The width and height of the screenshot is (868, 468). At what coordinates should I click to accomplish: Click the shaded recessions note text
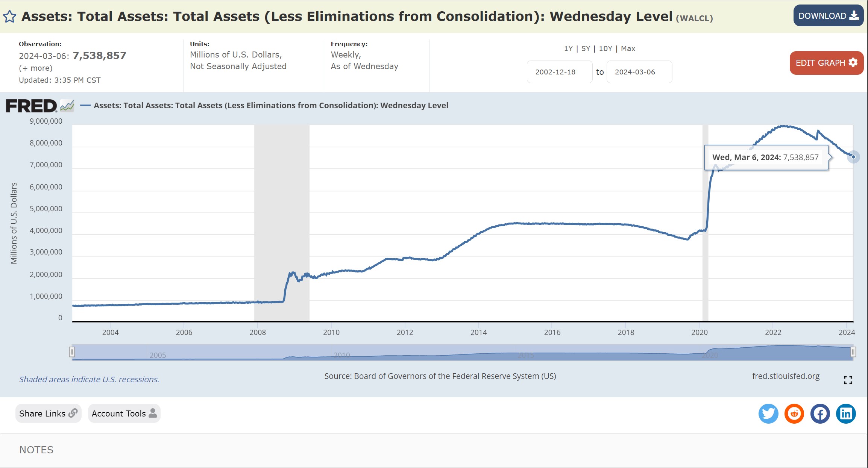tap(89, 380)
